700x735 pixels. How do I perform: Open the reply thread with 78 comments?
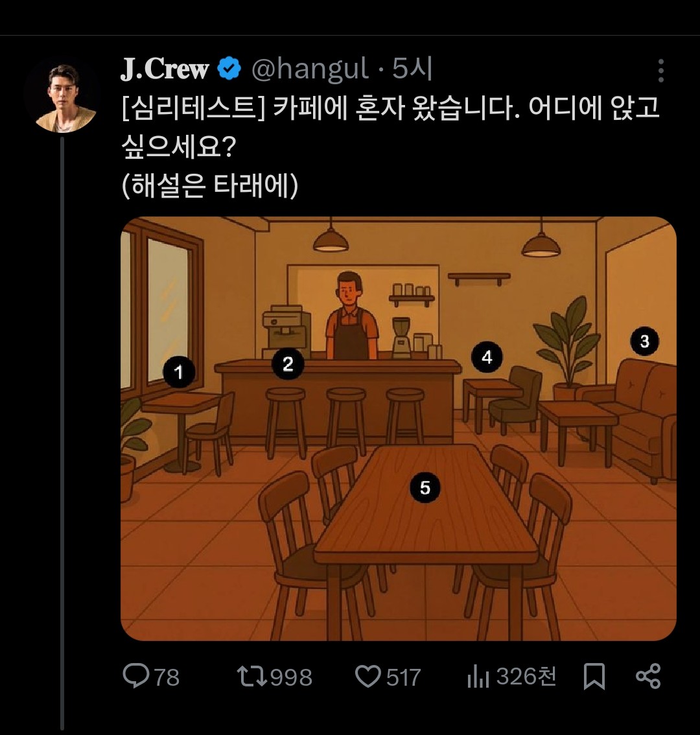[x=137, y=677]
